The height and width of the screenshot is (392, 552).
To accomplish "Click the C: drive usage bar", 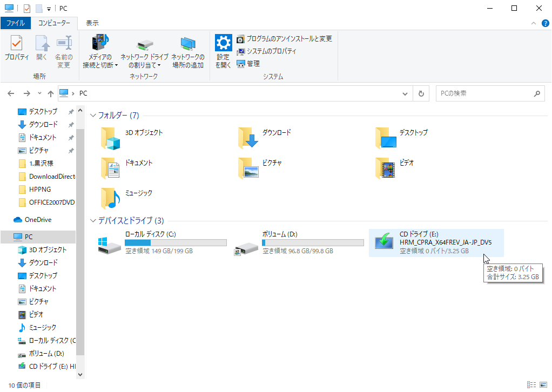I will pos(176,243).
